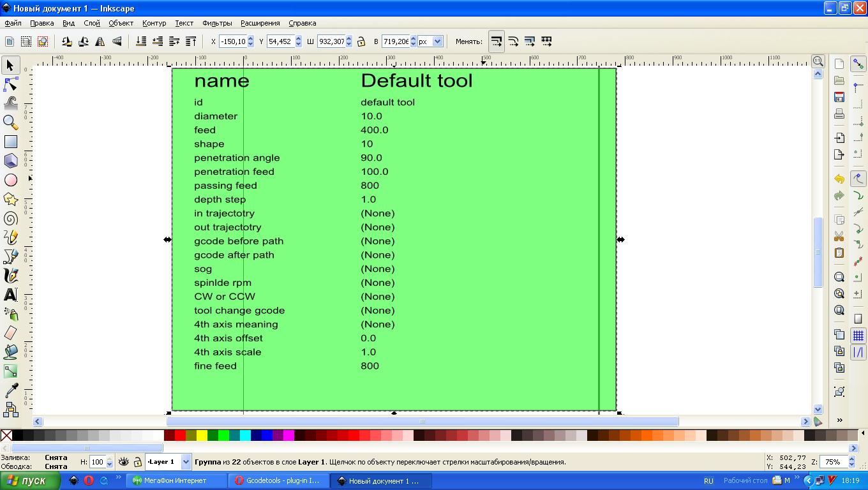Viewport: 868px width, 490px height.
Task: Switch to Gcodetools taskbar window
Action: point(278,481)
